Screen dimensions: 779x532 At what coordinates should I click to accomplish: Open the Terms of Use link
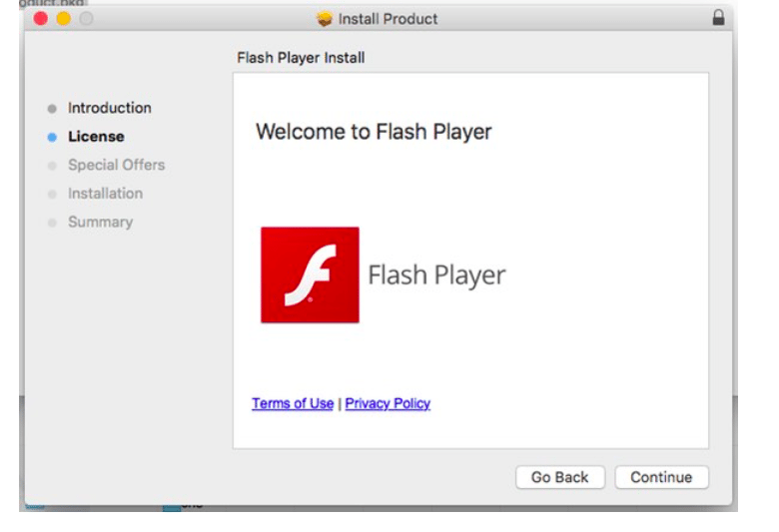tap(293, 403)
